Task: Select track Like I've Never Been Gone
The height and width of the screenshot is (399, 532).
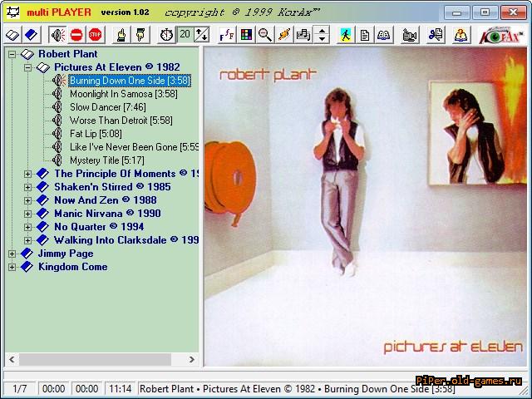Action: pyautogui.click(x=134, y=147)
